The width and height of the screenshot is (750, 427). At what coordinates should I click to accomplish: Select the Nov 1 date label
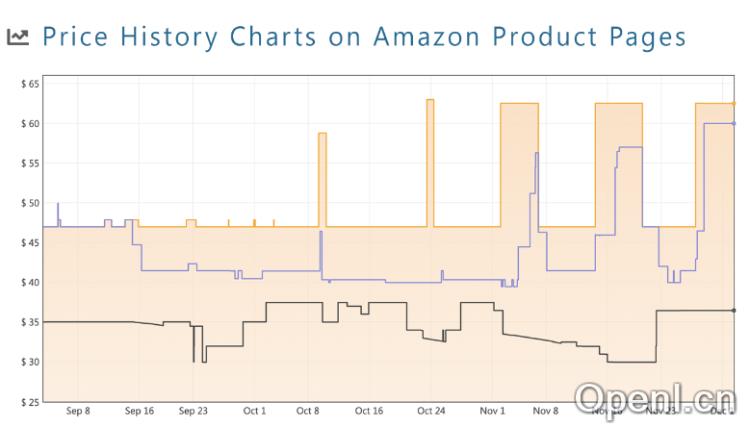pyautogui.click(x=492, y=410)
